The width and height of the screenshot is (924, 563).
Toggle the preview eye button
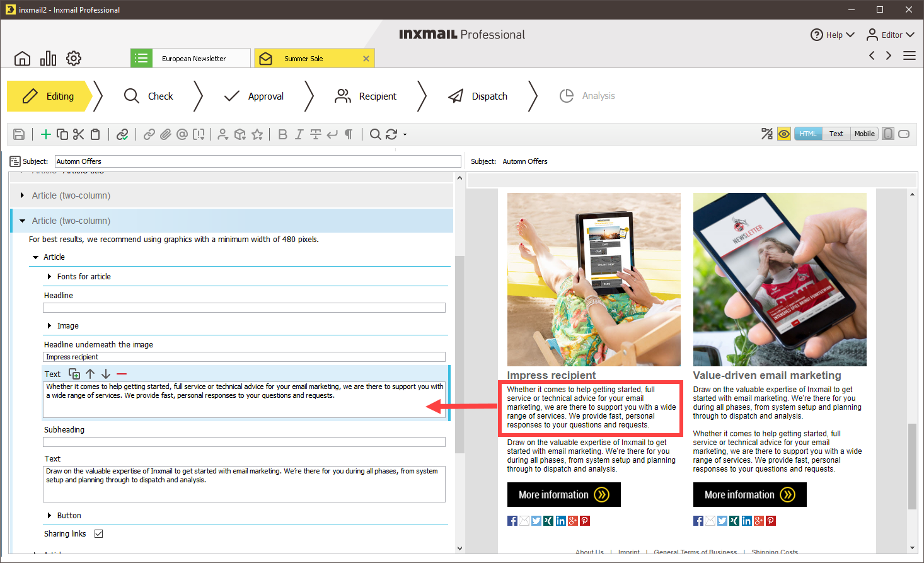click(784, 134)
